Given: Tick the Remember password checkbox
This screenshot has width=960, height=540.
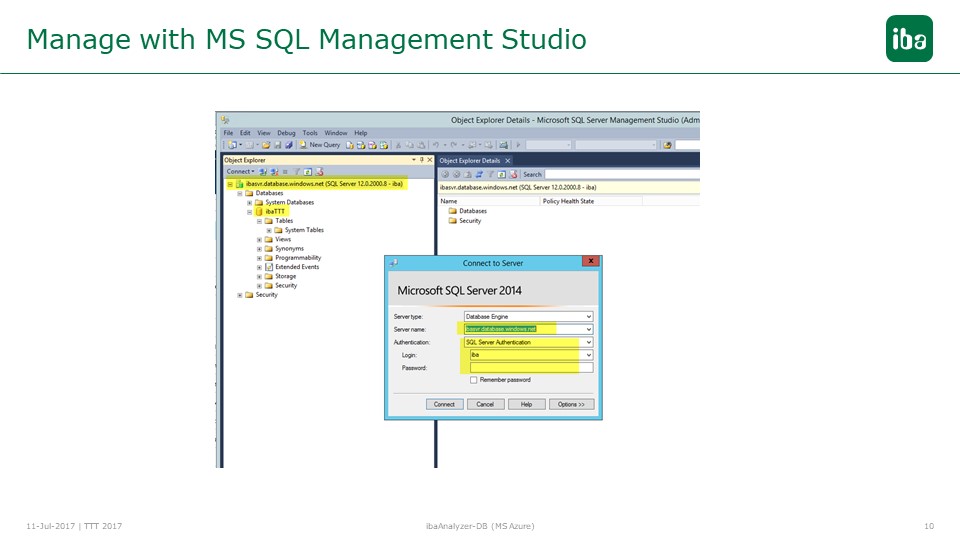Looking at the screenshot, I should (473, 380).
